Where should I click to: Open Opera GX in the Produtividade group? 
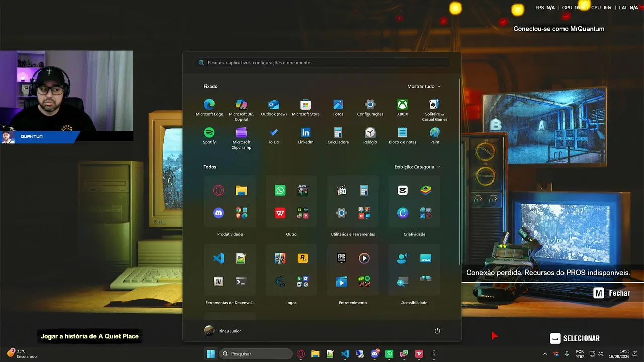[x=218, y=190]
